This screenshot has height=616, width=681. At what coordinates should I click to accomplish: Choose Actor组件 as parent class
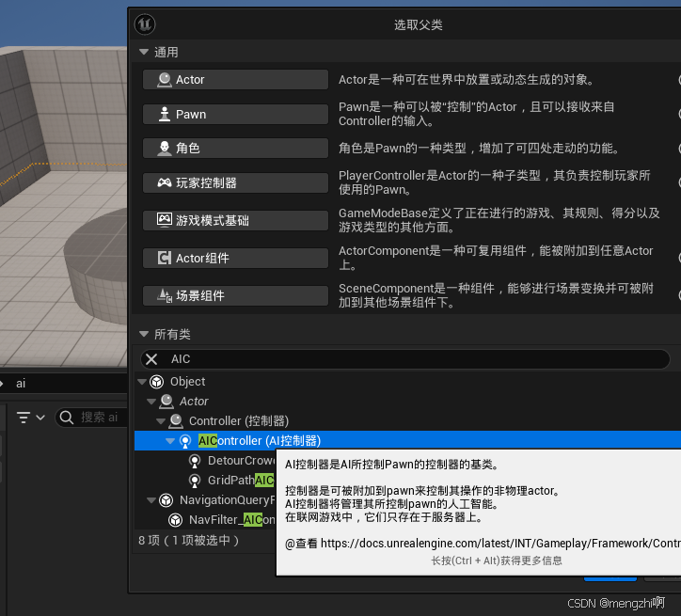coord(235,259)
